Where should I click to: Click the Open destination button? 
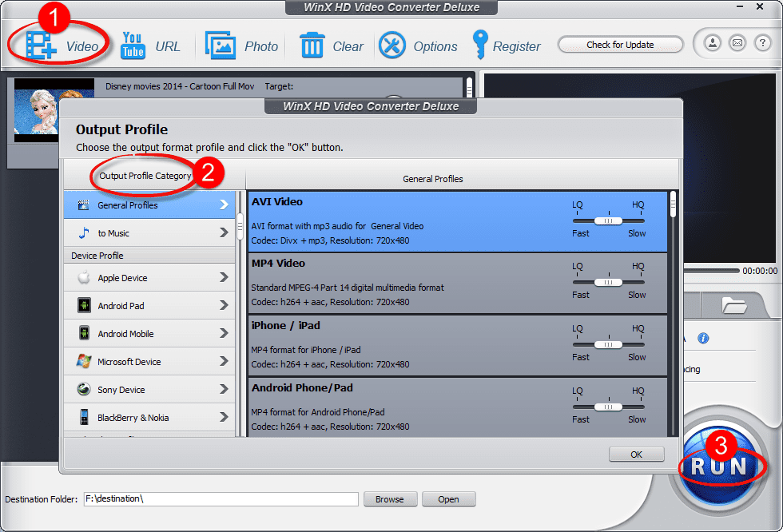pos(448,499)
